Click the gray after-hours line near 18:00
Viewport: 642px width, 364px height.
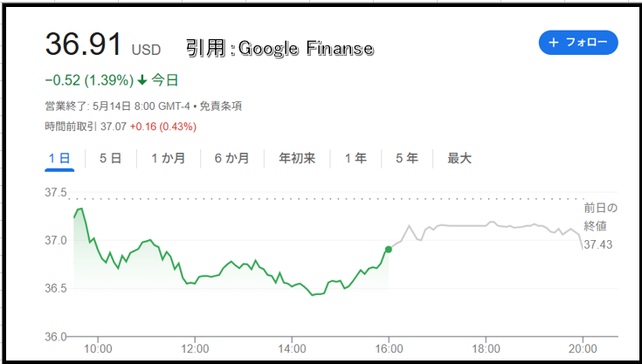click(x=486, y=225)
